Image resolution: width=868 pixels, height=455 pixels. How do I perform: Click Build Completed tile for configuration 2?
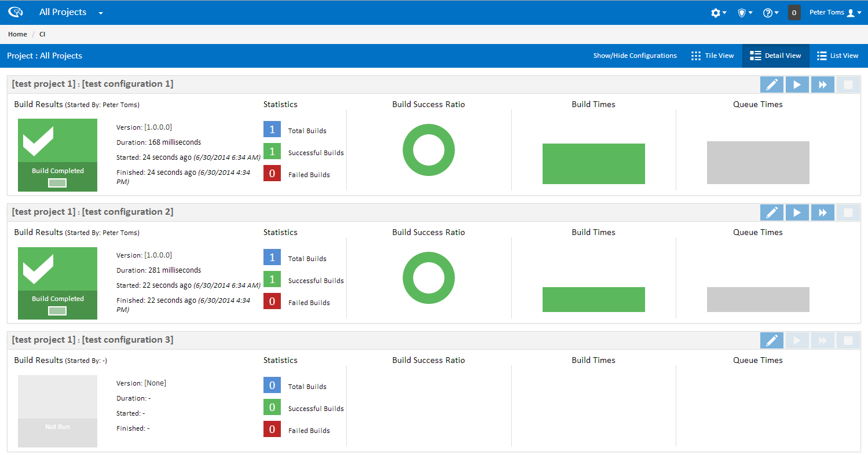pyautogui.click(x=57, y=283)
